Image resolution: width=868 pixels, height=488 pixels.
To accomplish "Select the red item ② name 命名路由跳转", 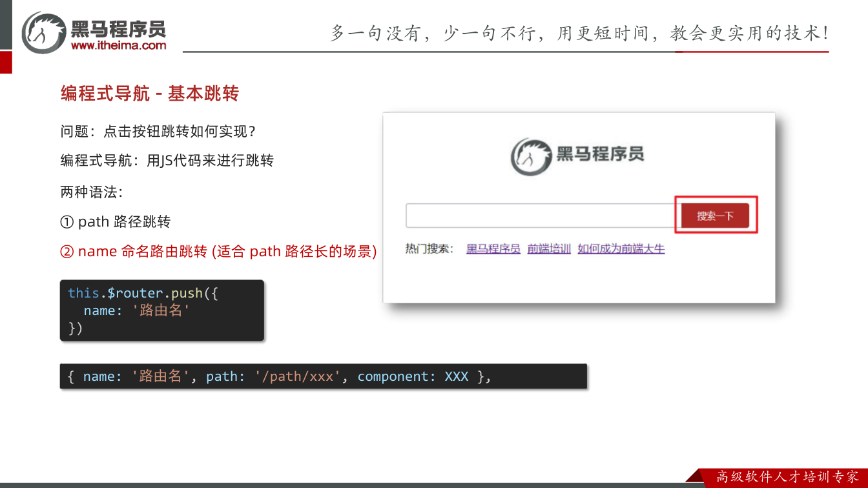I will pyautogui.click(x=218, y=251).
